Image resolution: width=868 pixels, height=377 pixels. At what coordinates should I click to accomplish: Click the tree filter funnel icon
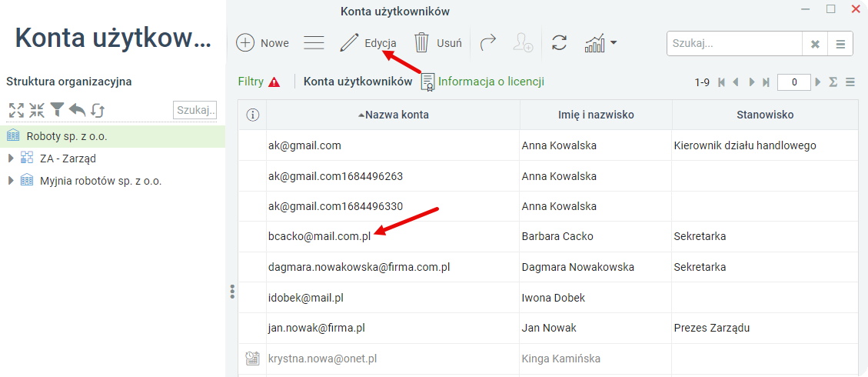click(x=57, y=109)
